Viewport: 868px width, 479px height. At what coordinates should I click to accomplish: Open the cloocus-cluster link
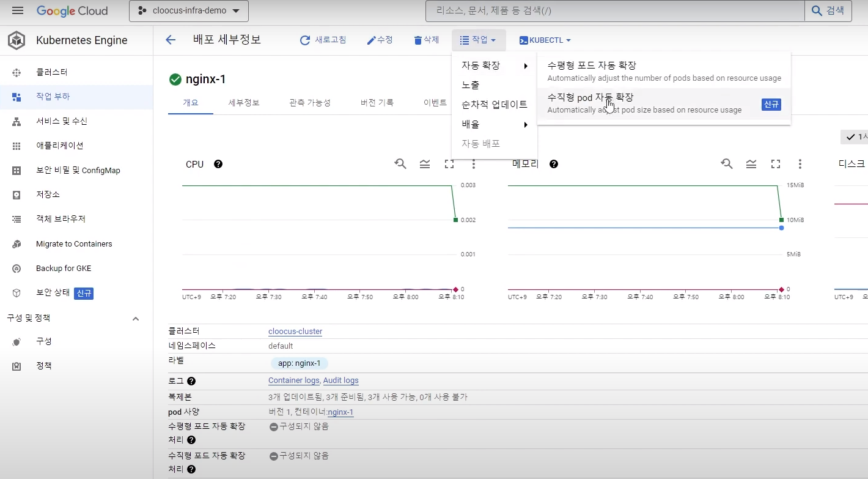click(x=295, y=331)
